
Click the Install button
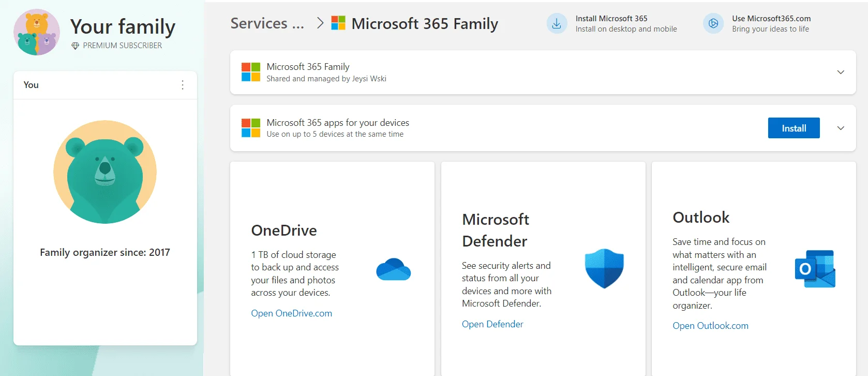click(x=794, y=128)
